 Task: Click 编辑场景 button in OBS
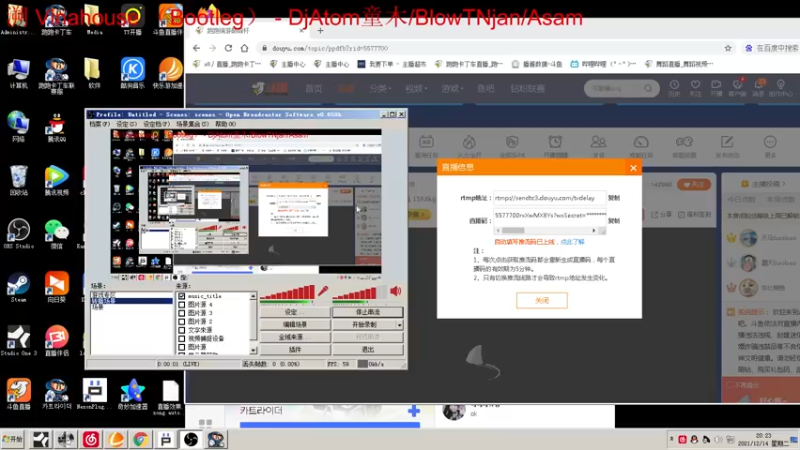(295, 324)
